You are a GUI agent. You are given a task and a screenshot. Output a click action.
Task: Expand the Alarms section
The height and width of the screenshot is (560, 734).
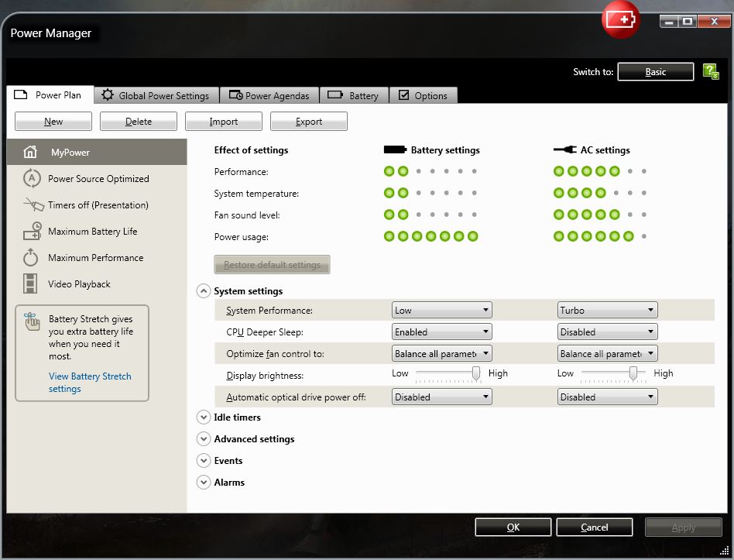pos(203,482)
